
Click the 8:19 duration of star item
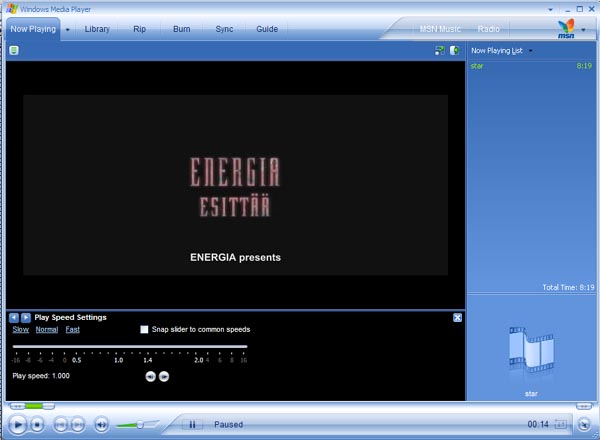[x=584, y=66]
